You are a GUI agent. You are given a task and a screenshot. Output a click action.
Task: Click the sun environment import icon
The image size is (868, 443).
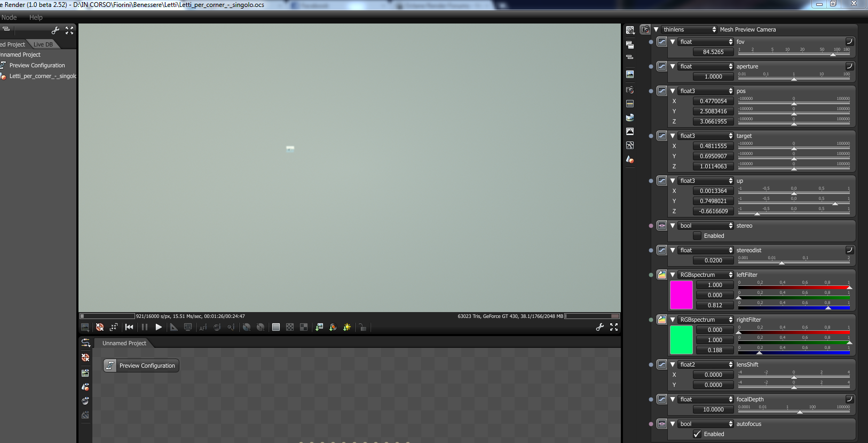pyautogui.click(x=347, y=327)
